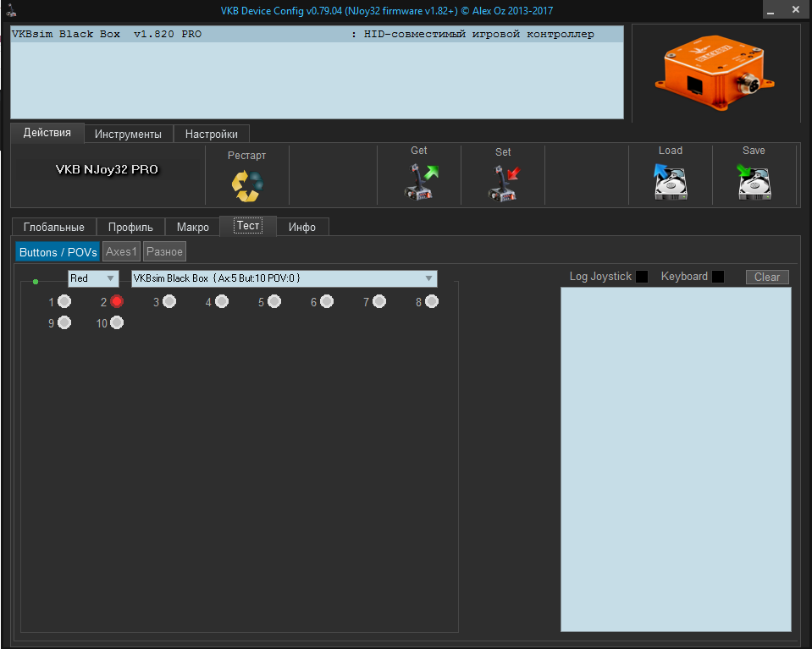Click the Save hard-drive icon
Screen dimensions: 812x649
(754, 182)
